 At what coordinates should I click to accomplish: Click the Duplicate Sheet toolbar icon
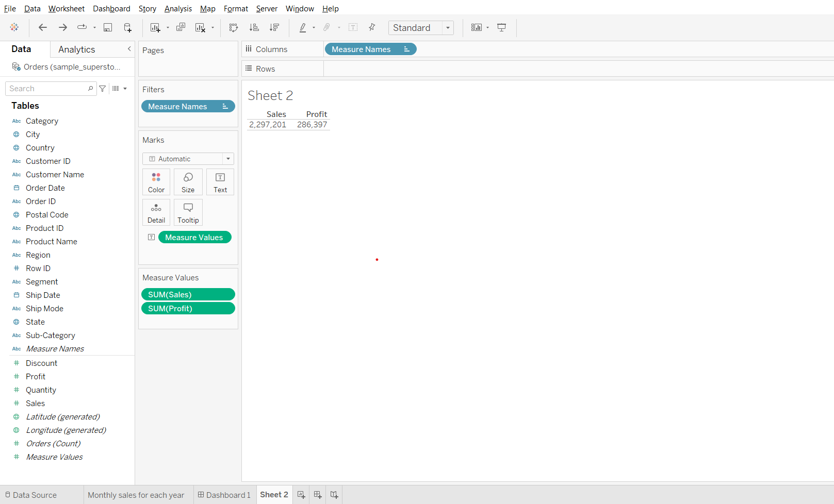point(181,28)
